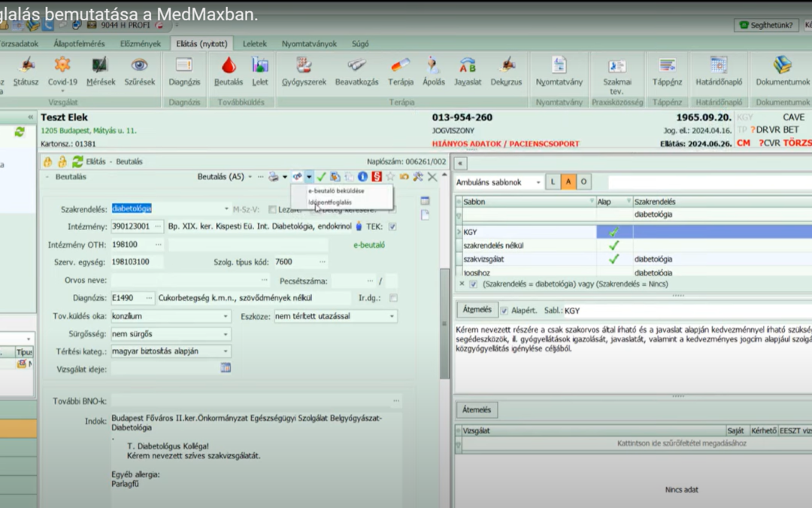Click the Beutalás blood drop icon

229,69
